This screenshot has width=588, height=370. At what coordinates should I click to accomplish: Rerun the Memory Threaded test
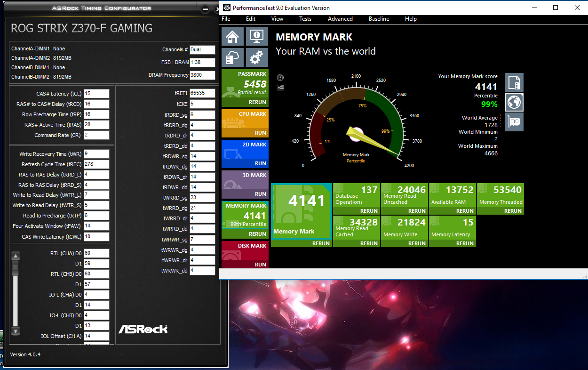(x=513, y=211)
